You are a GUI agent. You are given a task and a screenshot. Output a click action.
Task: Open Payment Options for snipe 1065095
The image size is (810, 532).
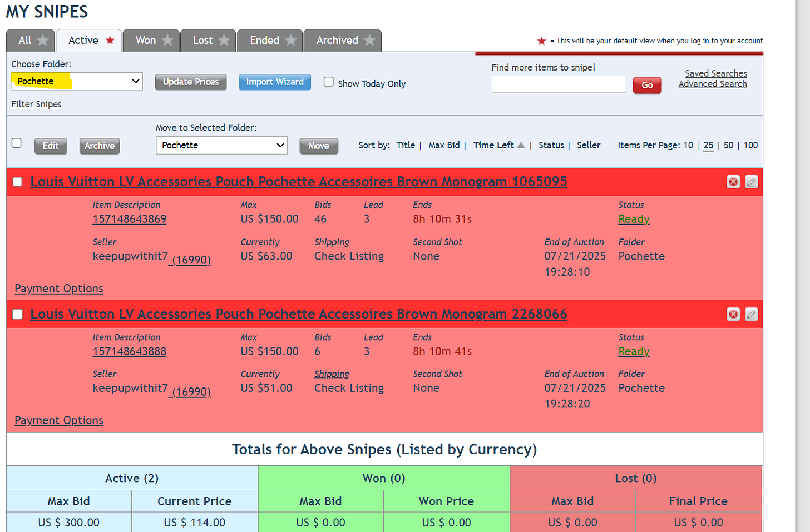click(x=59, y=289)
